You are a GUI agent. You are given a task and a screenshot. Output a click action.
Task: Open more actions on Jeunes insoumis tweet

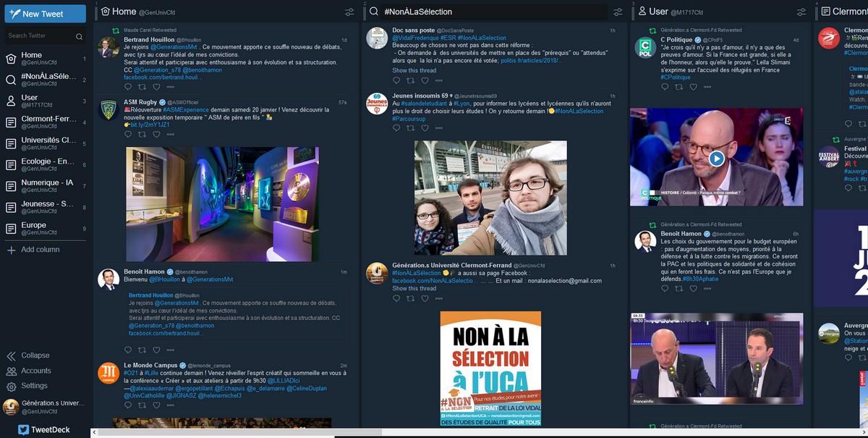439,128
